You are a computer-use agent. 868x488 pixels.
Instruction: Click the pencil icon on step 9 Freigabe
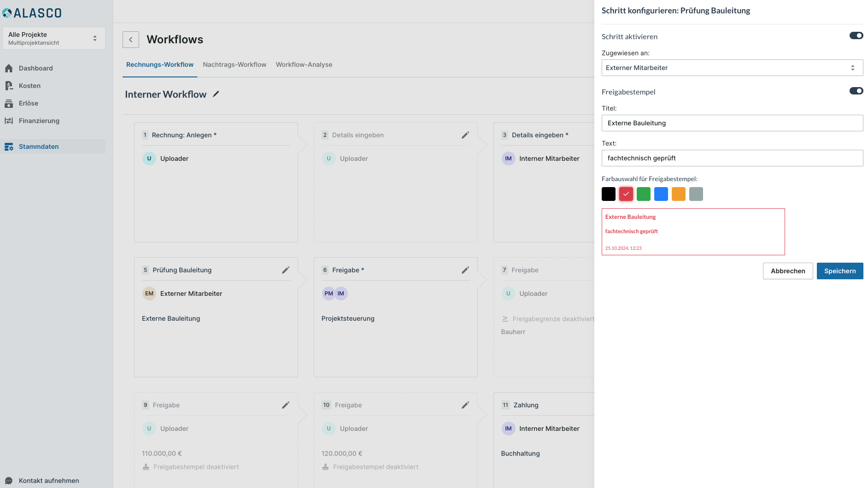coord(285,405)
